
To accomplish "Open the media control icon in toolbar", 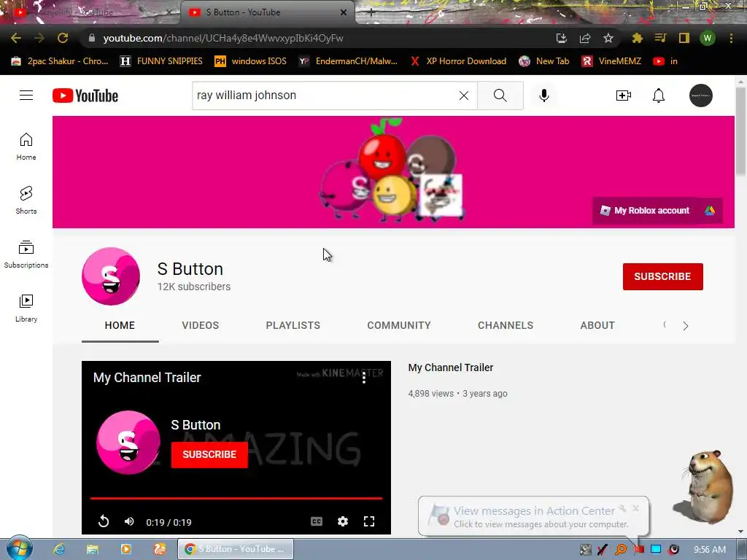I will point(661,38).
